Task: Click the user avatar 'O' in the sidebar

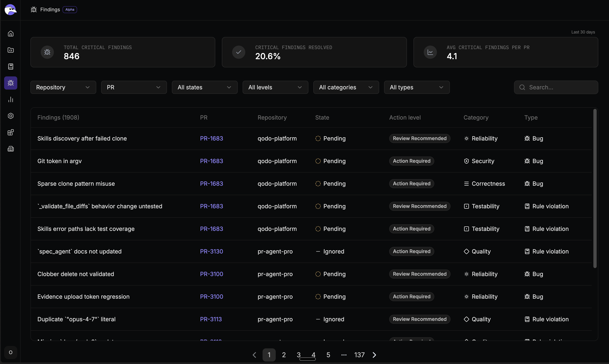Action: 10,352
